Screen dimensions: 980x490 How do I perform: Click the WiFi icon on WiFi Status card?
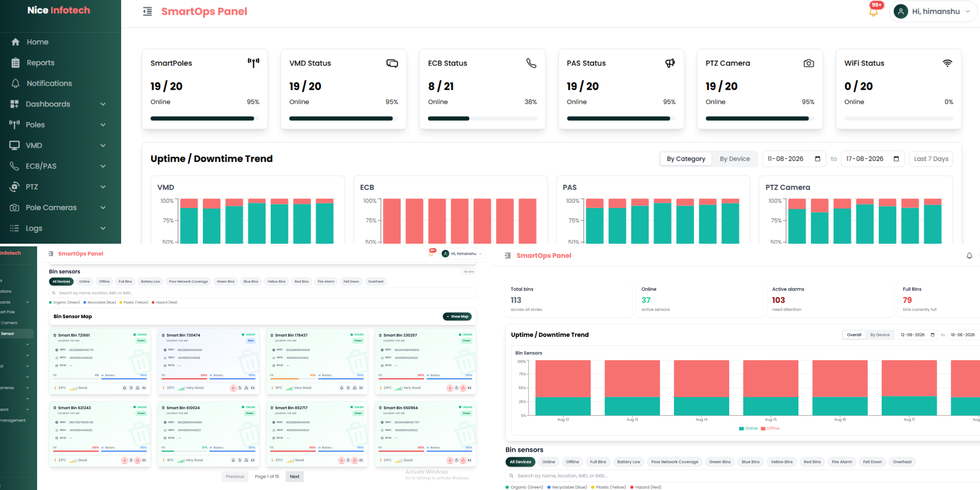947,63
